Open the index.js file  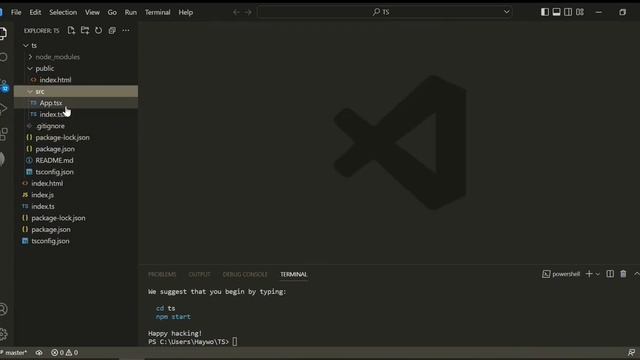pyautogui.click(x=42, y=195)
